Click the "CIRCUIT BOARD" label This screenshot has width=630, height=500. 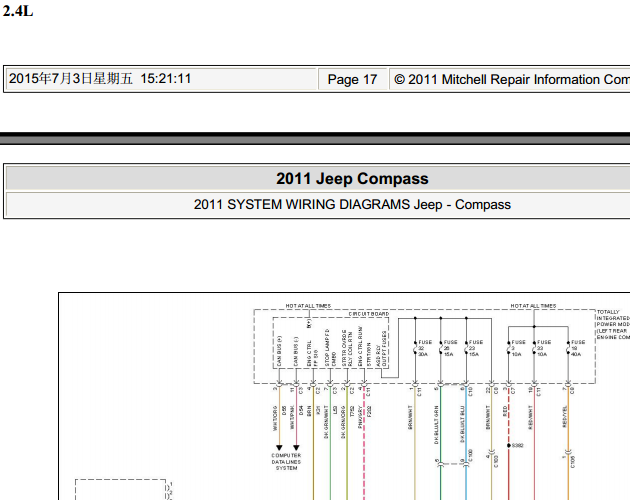click(368, 314)
